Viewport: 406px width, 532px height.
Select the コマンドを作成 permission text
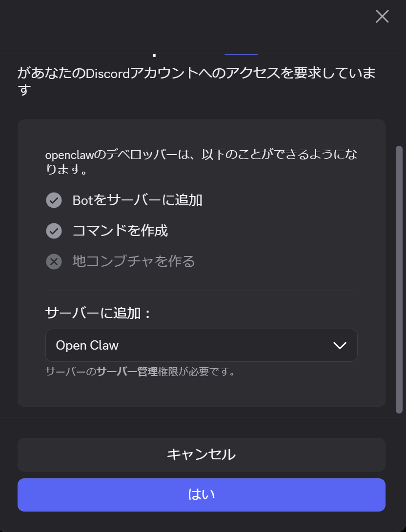coord(120,231)
